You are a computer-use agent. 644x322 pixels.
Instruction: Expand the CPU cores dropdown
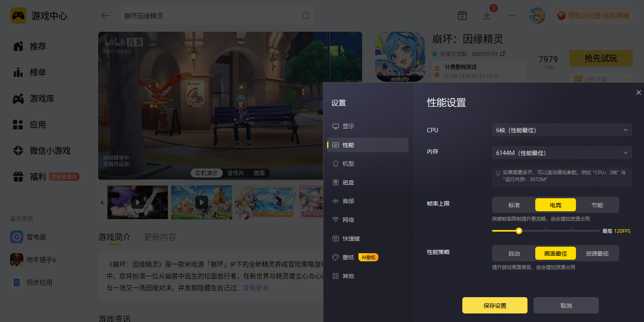[x=562, y=130]
